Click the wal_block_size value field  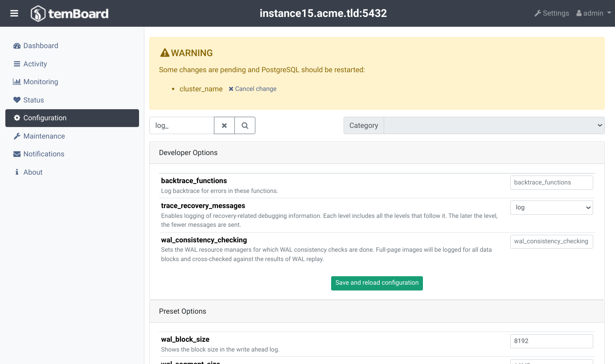click(552, 341)
